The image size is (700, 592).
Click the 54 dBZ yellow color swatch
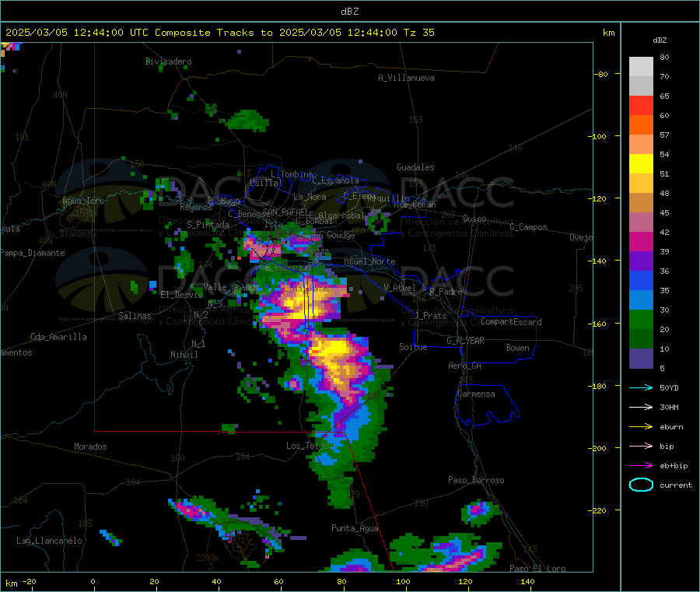click(641, 164)
